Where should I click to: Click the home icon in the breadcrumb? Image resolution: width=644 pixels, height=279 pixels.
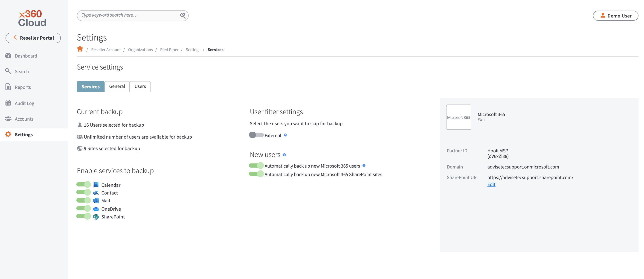pyautogui.click(x=80, y=49)
